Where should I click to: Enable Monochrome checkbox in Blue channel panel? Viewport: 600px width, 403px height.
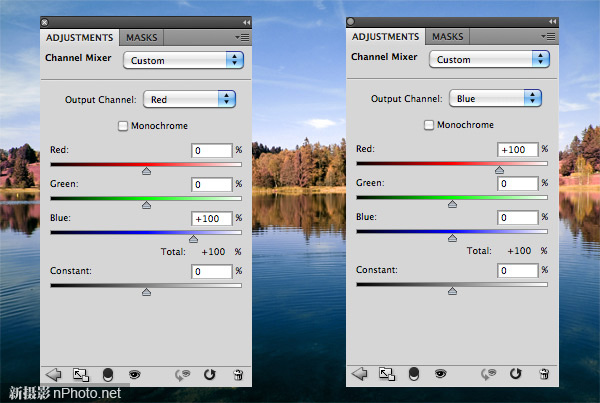point(429,125)
